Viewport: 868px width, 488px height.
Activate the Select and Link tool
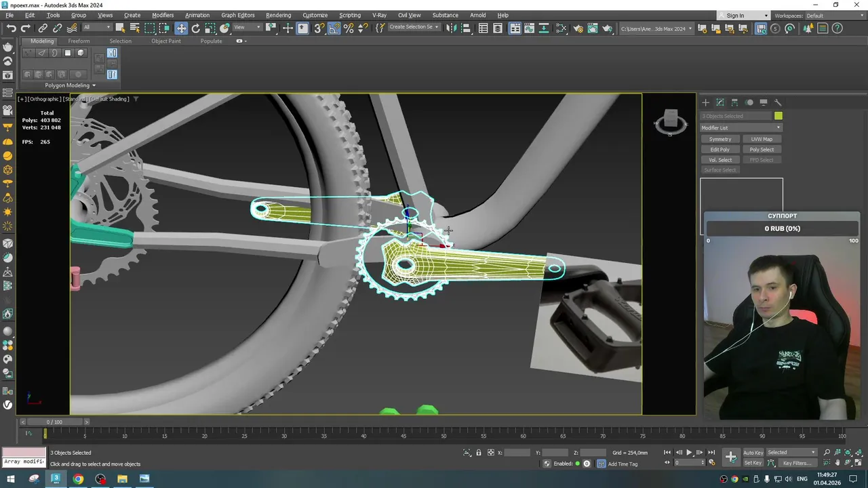[x=43, y=28]
